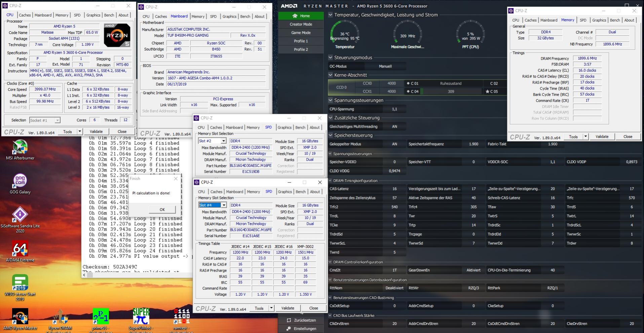Screen dimensions: 644x333
Task: Click the CCX0 4000 speed value
Action: [x=391, y=83]
